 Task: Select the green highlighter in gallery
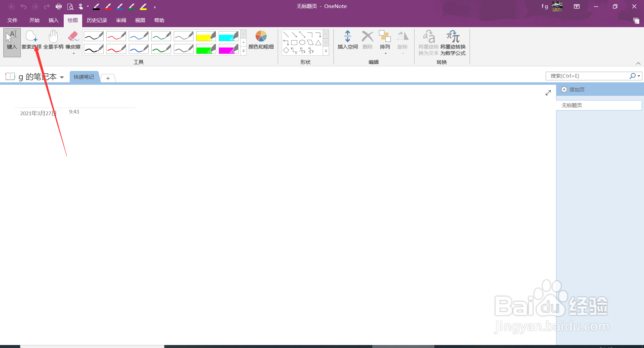tap(206, 49)
